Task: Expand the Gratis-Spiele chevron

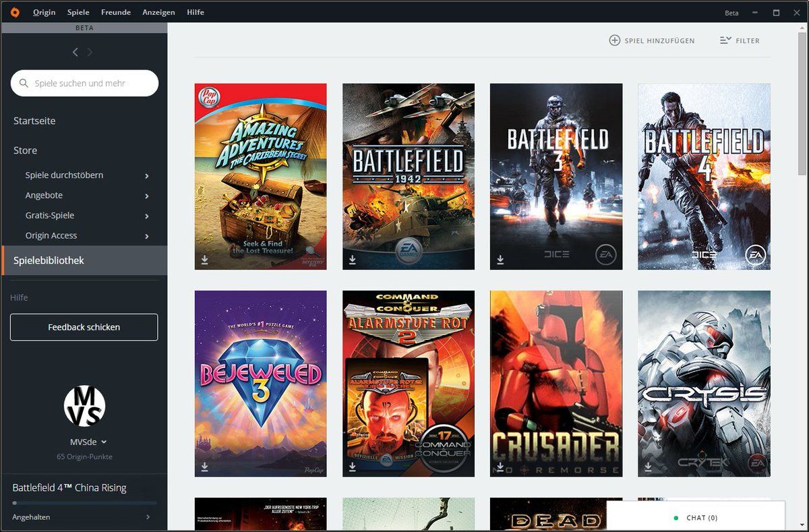Action: 147,216
